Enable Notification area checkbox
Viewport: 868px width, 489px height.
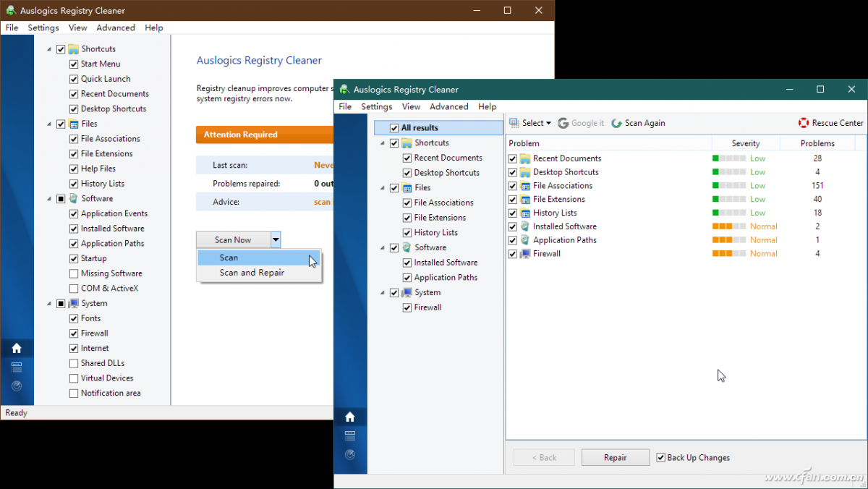74,394
